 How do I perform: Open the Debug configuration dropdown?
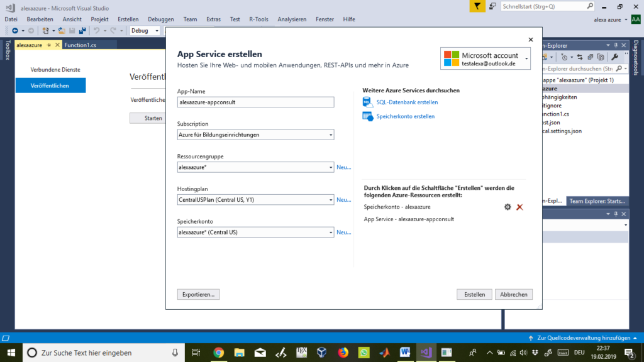coord(157,30)
